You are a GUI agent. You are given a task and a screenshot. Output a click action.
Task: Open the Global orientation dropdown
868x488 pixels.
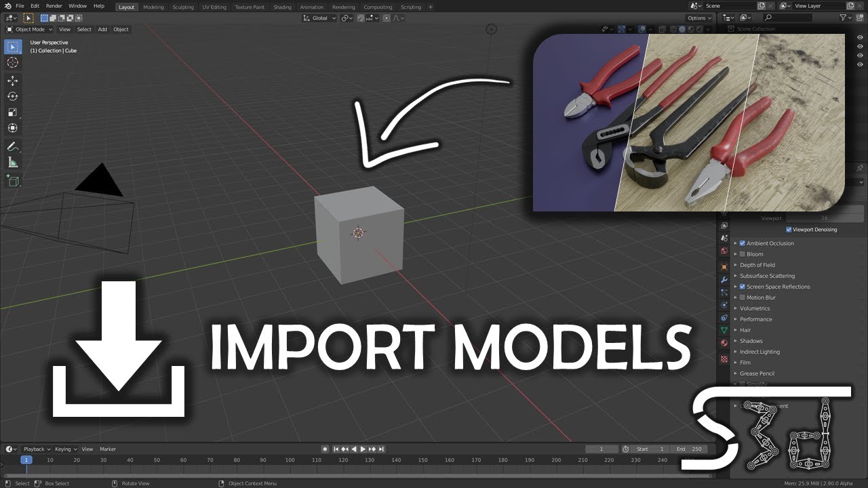tap(319, 18)
